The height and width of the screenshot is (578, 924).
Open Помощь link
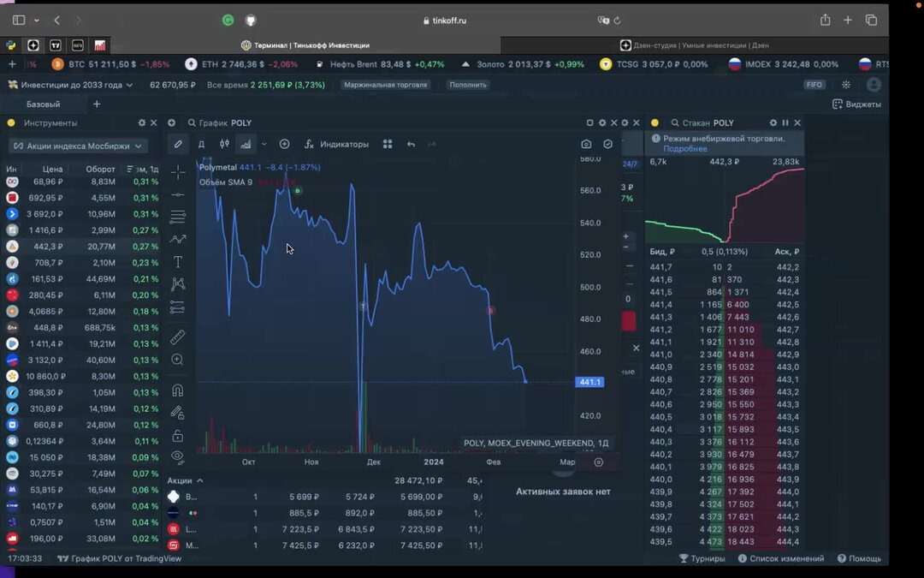(859, 558)
